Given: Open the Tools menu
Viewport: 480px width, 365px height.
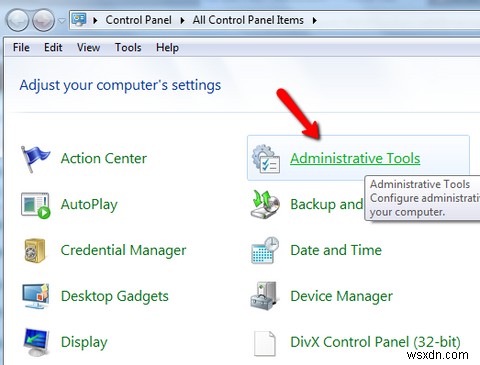Looking at the screenshot, I should pos(128,48).
